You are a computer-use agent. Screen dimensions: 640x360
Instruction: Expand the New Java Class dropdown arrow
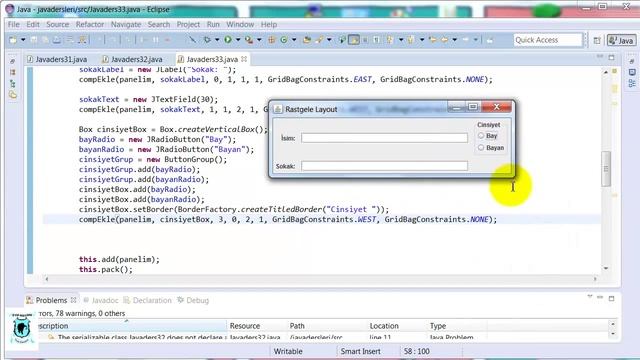coord(293,40)
